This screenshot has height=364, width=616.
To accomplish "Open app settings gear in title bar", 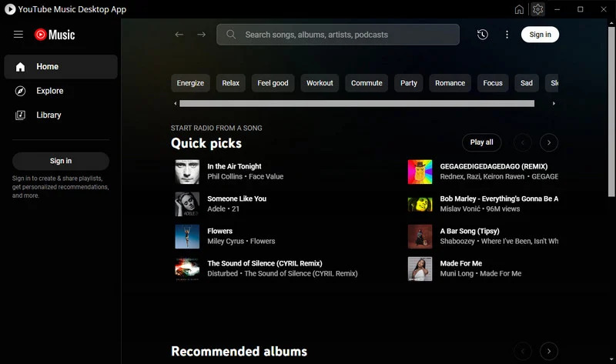I will [537, 9].
